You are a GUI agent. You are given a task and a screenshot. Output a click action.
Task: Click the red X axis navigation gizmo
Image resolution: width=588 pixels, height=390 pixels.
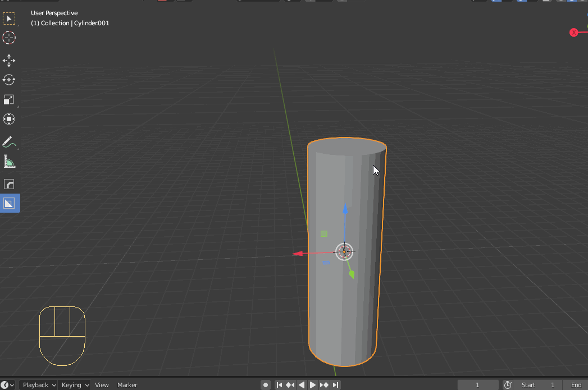pyautogui.click(x=572, y=32)
